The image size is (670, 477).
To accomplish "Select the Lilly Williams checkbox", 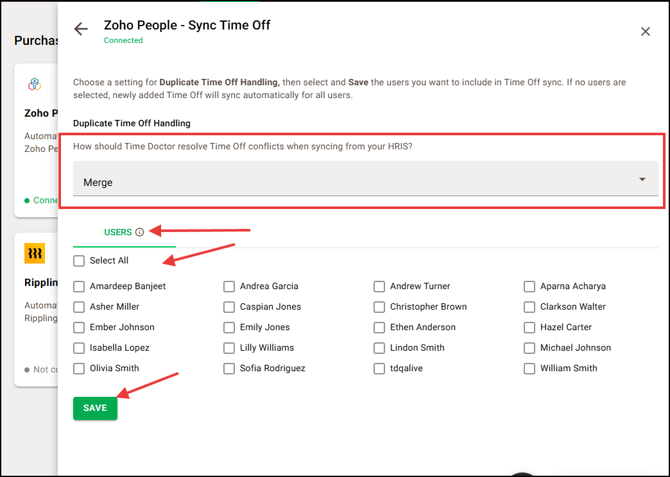I will (x=229, y=348).
